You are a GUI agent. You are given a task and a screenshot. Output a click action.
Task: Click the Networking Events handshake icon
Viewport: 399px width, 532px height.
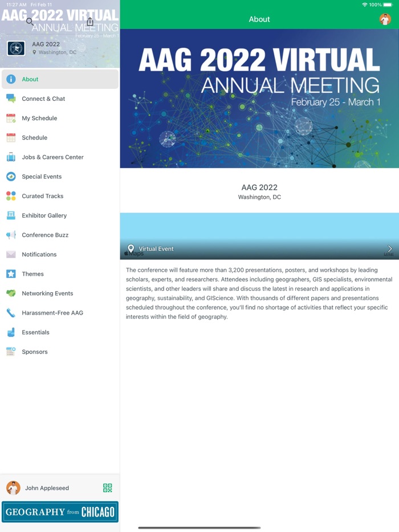coord(11,293)
